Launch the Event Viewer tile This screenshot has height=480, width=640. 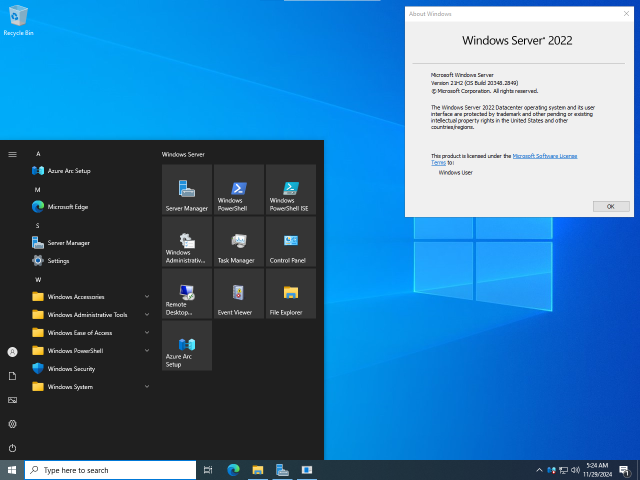pyautogui.click(x=239, y=293)
